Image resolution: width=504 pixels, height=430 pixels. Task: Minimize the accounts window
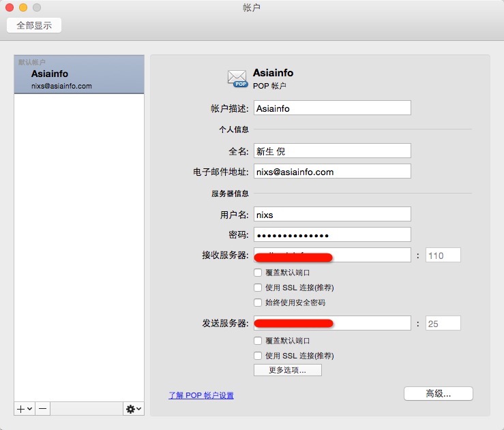point(23,7)
